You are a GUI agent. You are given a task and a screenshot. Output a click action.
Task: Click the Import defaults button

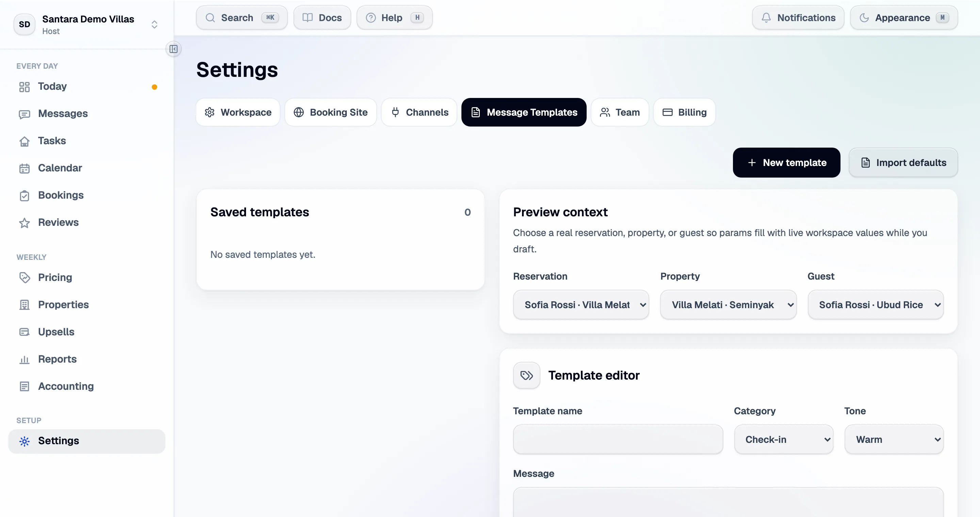click(x=903, y=163)
